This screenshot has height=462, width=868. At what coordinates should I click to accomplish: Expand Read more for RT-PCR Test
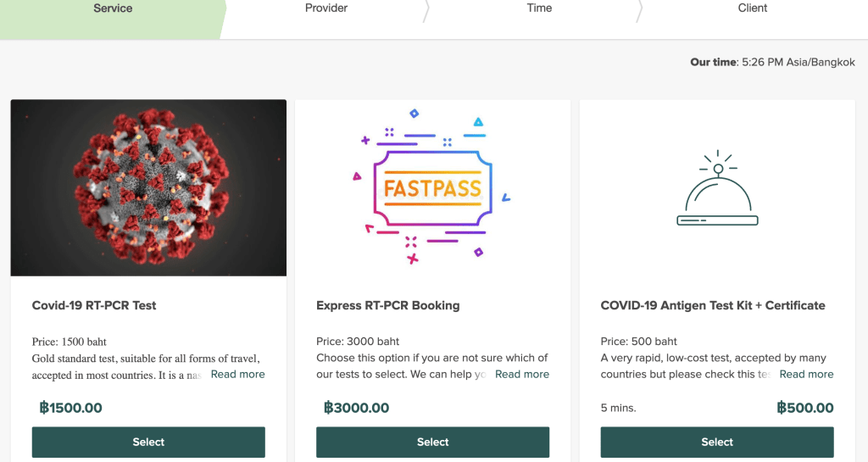pos(237,374)
